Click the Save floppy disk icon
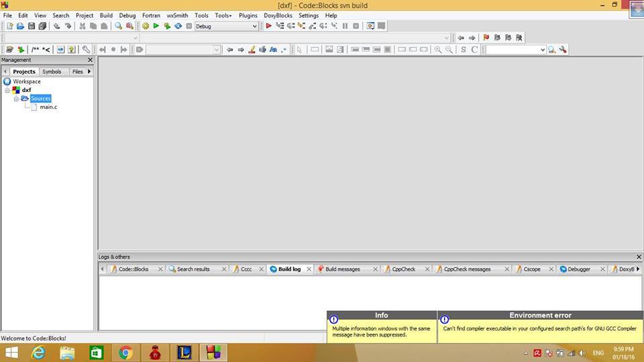 pos(32,26)
